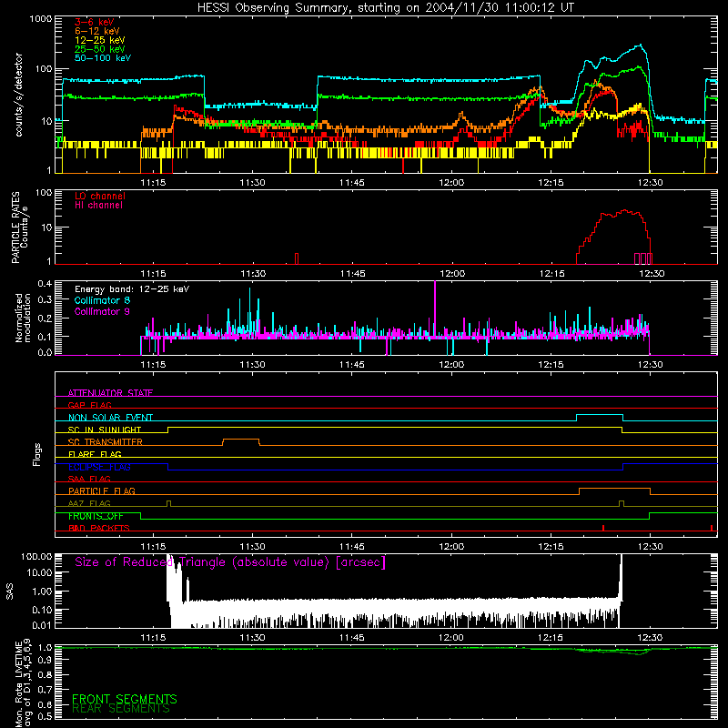728x728 pixels.
Task: Select the 50-100 keV legend label
Action: tap(103, 58)
